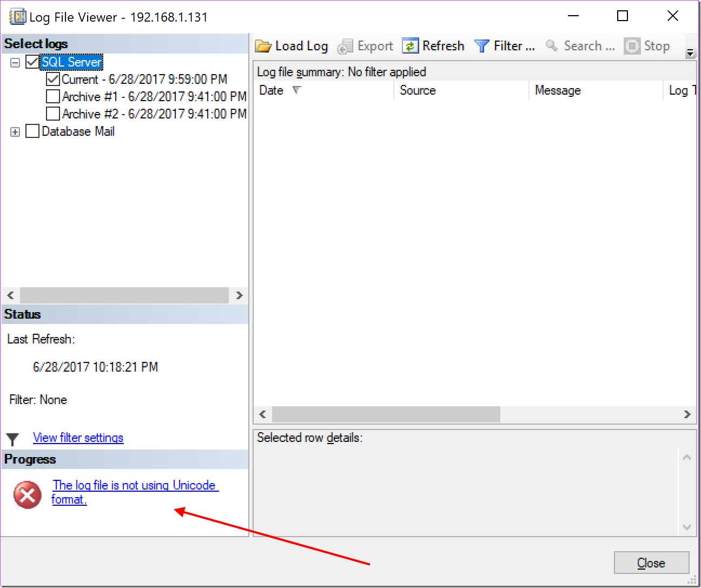Screen dimensions: 701x588
Task: Click the funnel icon beside View filter settings
Action: click(x=13, y=439)
